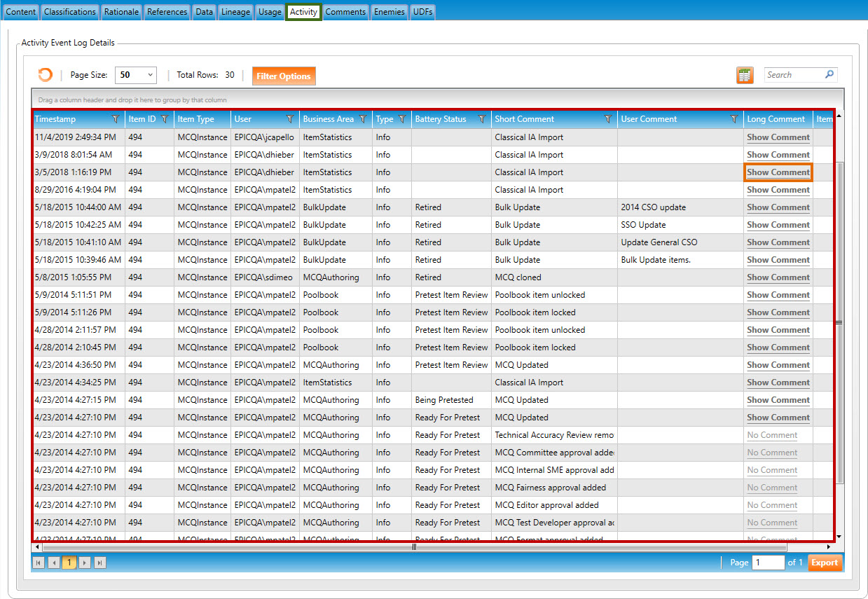The height and width of the screenshot is (599, 868).
Task: Click the search magnifier icon
Action: [x=829, y=74]
